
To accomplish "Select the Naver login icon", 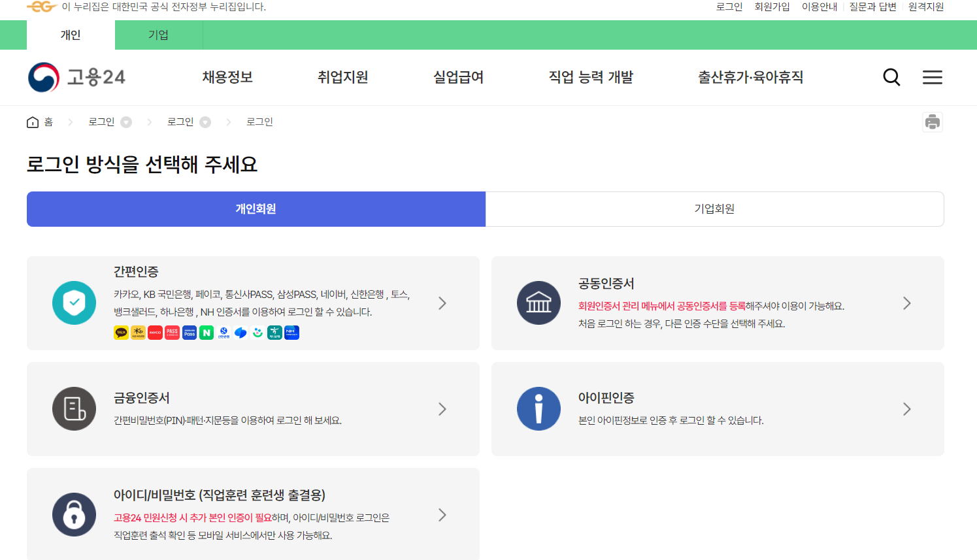I will pyautogui.click(x=206, y=333).
